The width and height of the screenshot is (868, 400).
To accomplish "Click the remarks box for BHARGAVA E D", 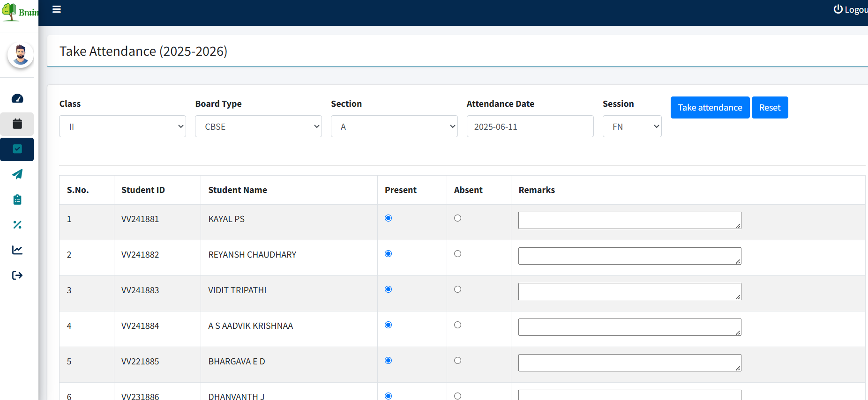I will tap(629, 363).
